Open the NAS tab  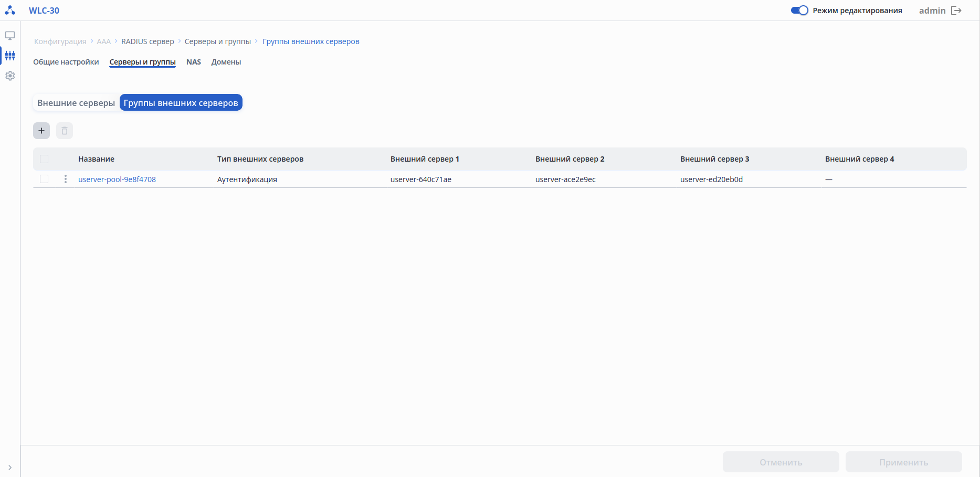pyautogui.click(x=194, y=62)
